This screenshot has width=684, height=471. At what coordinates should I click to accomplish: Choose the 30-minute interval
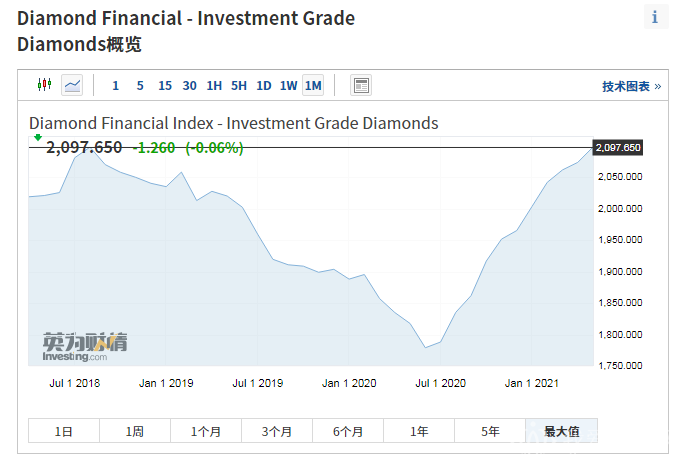(190, 86)
